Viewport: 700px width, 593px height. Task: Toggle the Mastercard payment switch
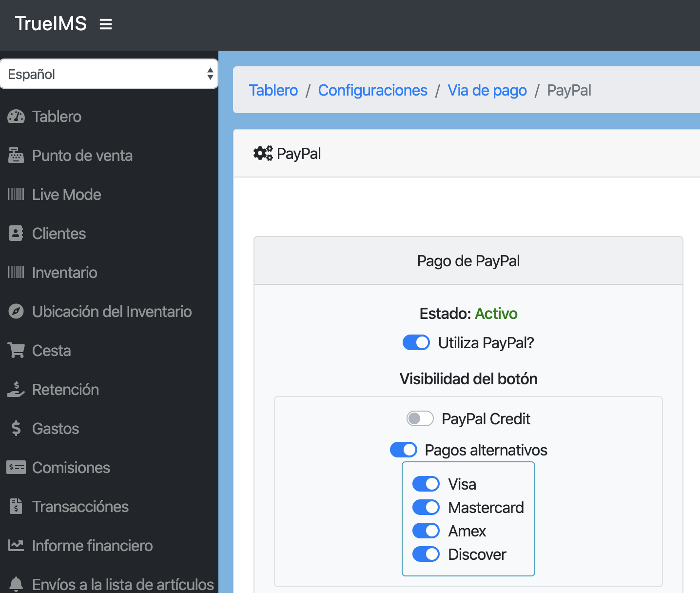click(426, 507)
